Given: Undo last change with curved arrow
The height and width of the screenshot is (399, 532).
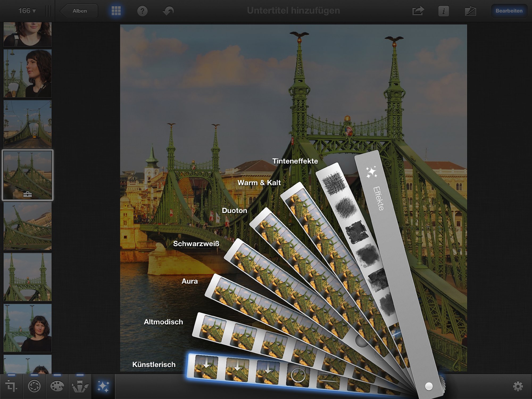Looking at the screenshot, I should (168, 11).
